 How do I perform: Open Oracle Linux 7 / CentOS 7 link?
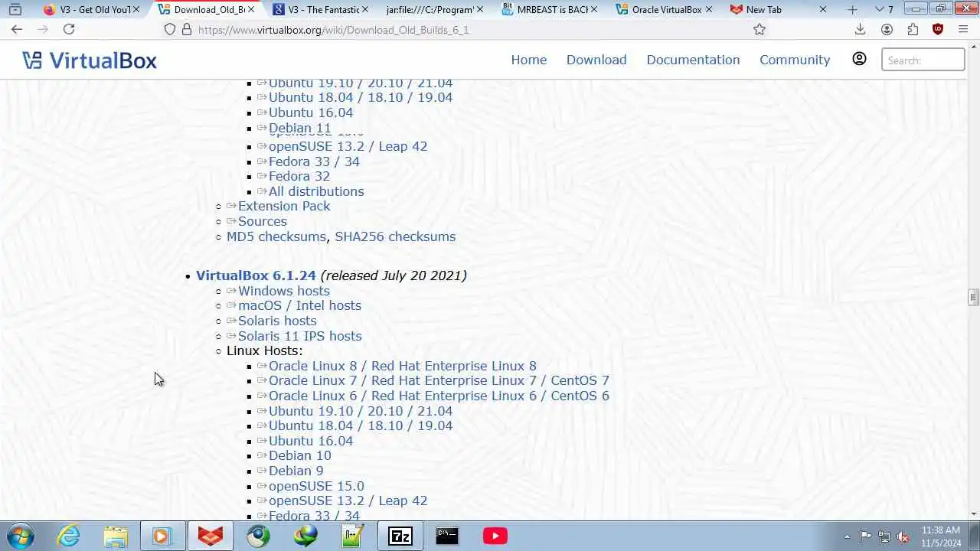click(439, 380)
